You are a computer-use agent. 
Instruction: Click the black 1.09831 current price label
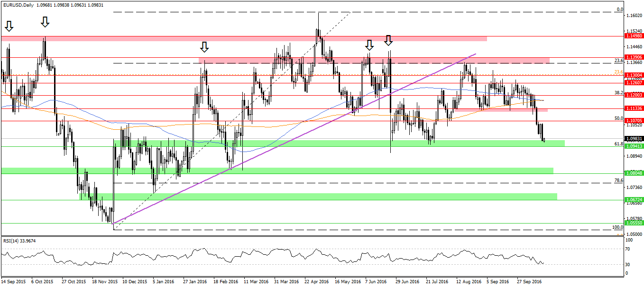coord(634,139)
